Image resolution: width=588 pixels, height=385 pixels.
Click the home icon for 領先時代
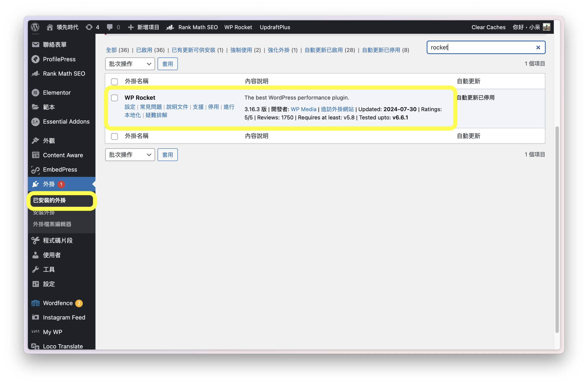tap(50, 27)
